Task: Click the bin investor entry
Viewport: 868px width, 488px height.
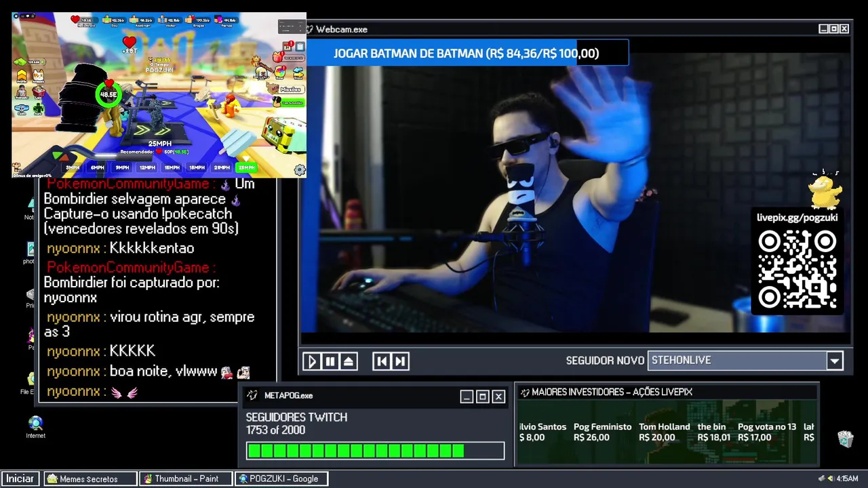Action: point(713,432)
